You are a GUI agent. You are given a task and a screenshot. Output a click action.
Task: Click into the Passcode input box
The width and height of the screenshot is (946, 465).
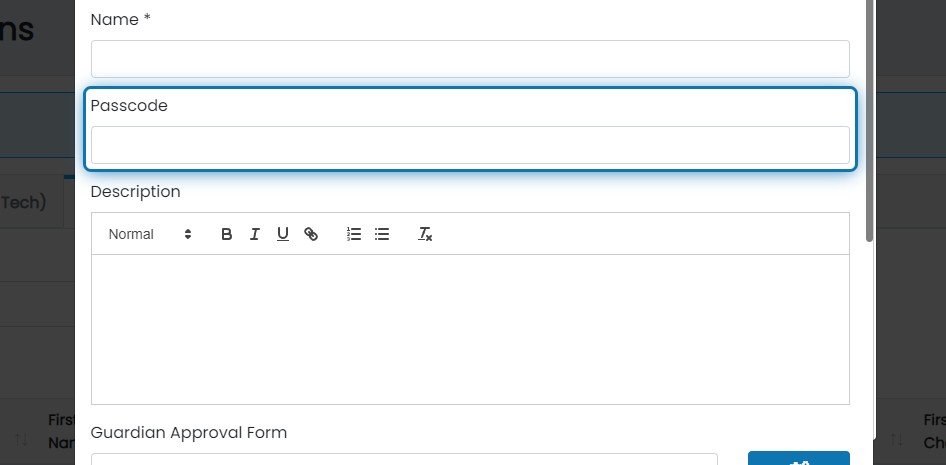click(471, 145)
